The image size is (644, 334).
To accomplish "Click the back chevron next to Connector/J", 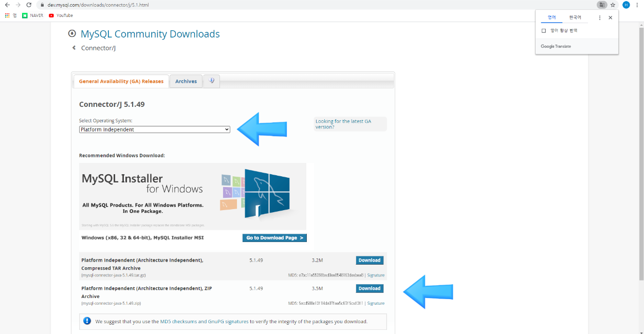I will pyautogui.click(x=74, y=48).
